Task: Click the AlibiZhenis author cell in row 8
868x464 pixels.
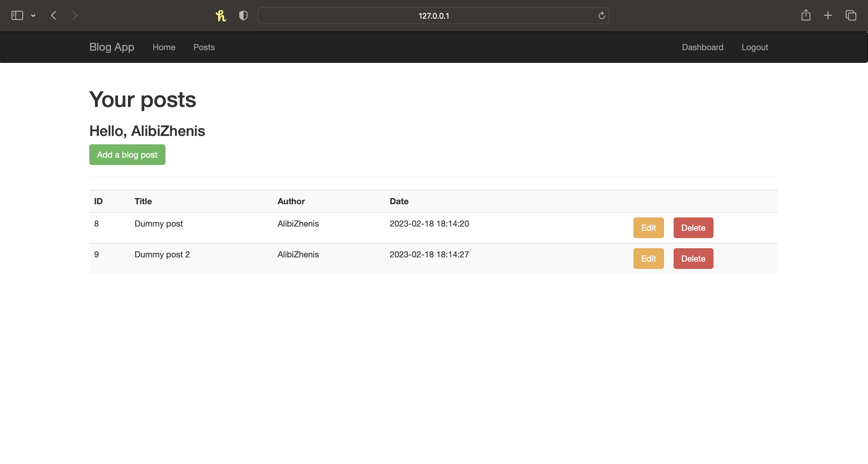Action: point(298,224)
